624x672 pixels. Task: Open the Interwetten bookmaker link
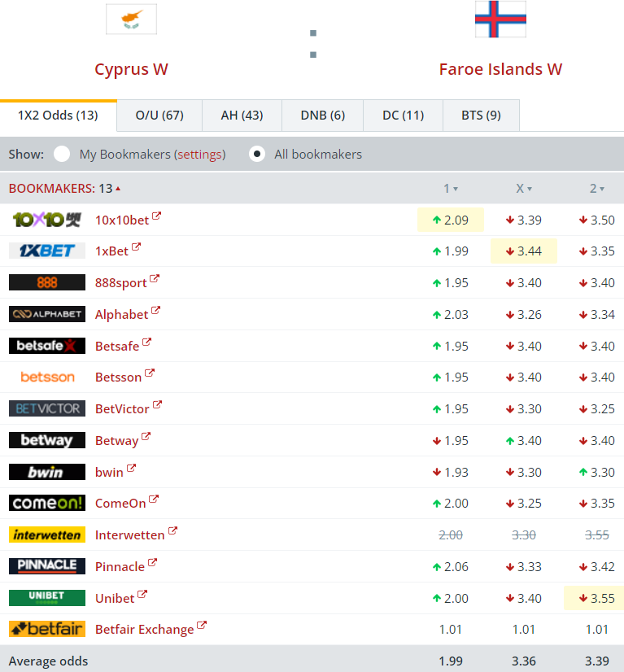tap(130, 535)
